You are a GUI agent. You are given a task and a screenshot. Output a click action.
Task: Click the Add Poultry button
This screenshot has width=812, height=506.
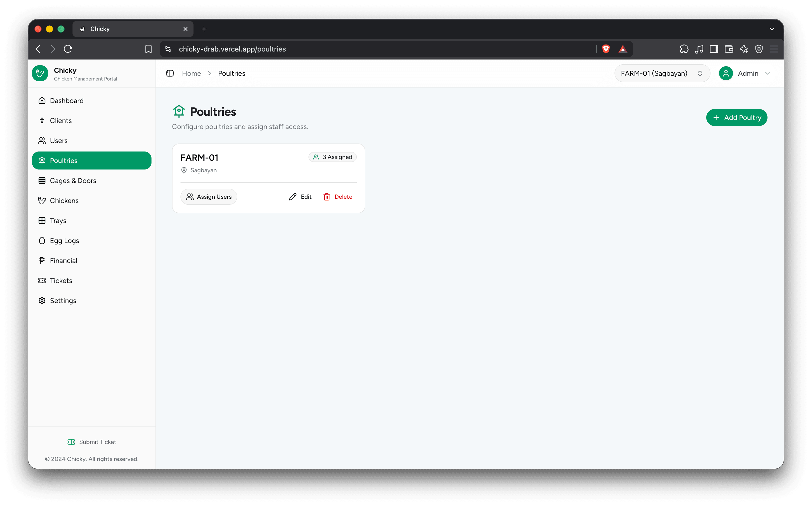coord(736,117)
